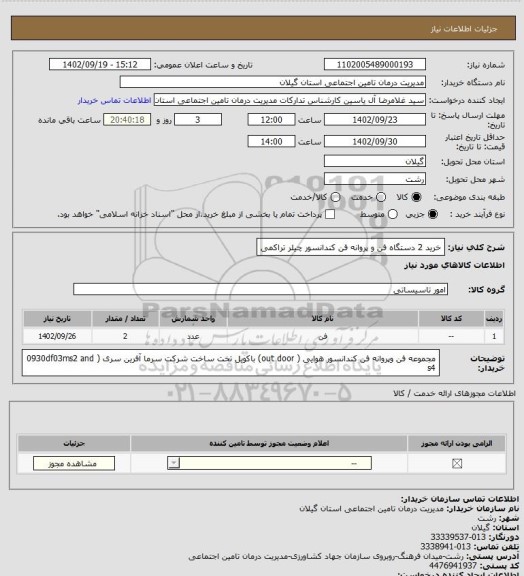Select the کالا radio button
Screen dimensions: 524x576
416,197
